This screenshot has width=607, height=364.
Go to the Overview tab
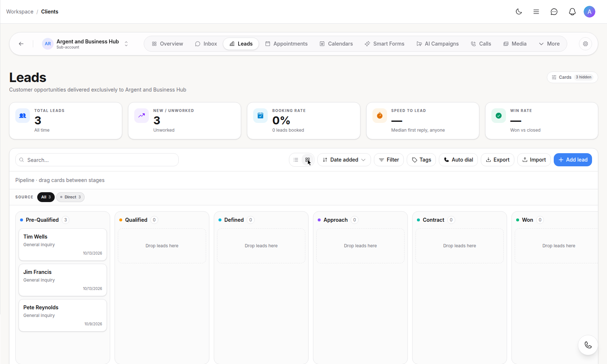[x=167, y=44]
